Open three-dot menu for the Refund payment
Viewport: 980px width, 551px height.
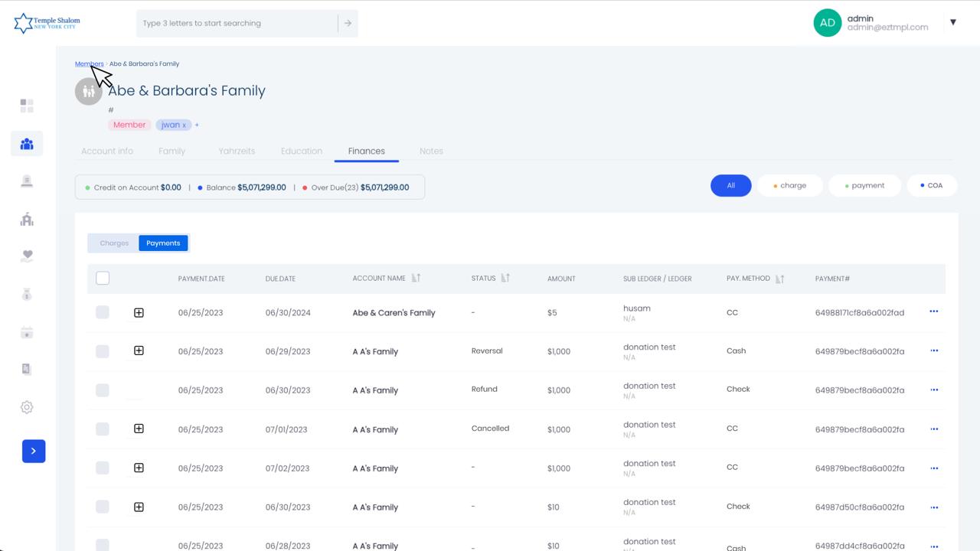pyautogui.click(x=934, y=390)
